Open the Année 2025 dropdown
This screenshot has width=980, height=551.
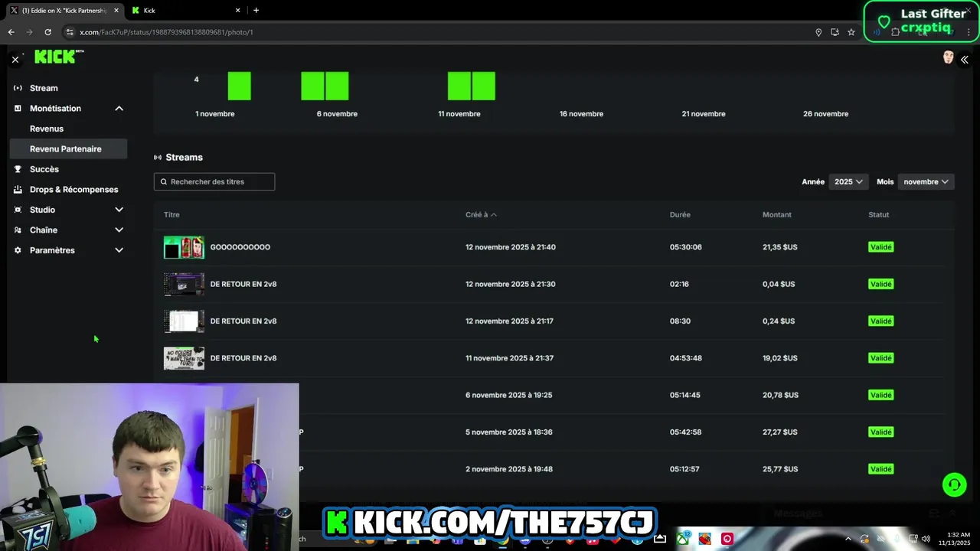click(x=848, y=181)
